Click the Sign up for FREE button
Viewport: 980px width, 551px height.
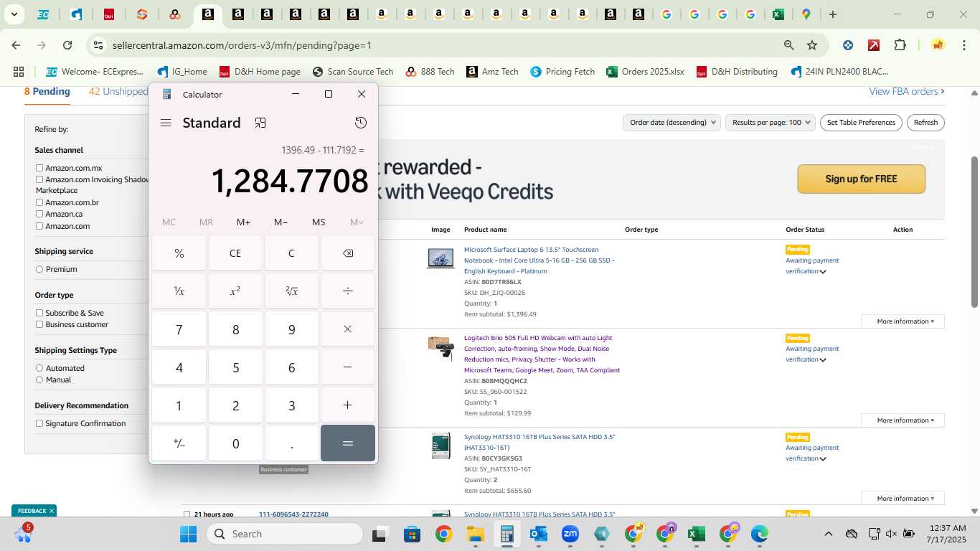tap(861, 179)
